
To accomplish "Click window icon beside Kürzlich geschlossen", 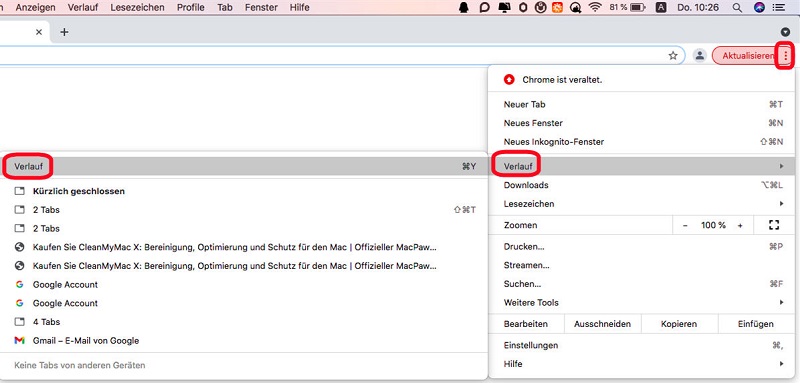I will 19,191.
